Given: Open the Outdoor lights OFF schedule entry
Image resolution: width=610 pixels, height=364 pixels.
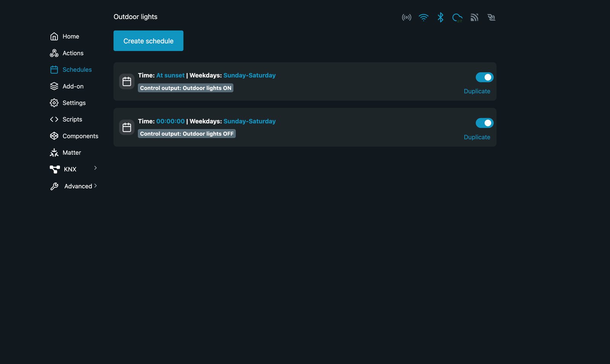Looking at the screenshot, I should (305, 127).
